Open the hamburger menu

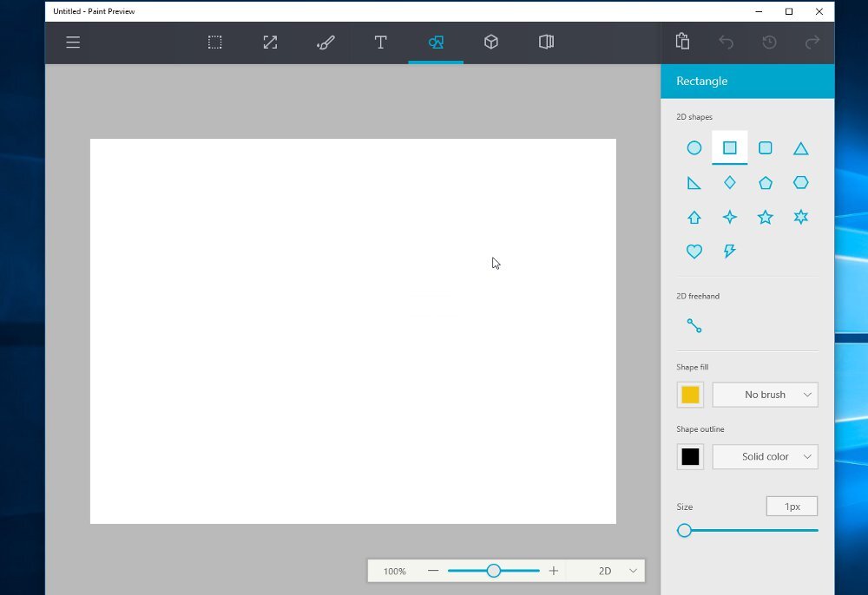(73, 42)
